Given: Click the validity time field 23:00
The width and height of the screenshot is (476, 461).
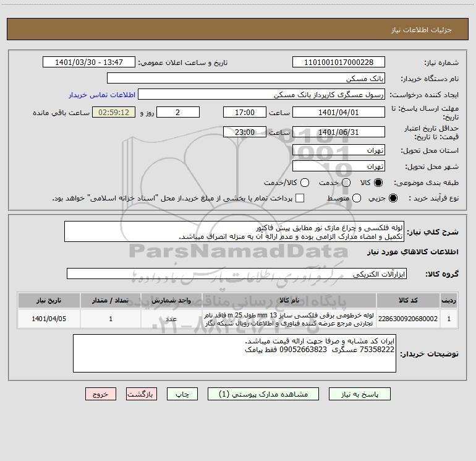Looking at the screenshot, I should [245, 132].
